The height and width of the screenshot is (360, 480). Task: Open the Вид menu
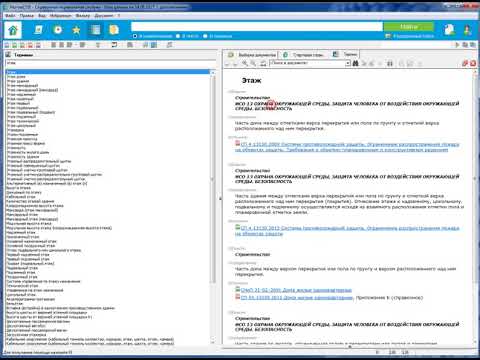point(42,16)
